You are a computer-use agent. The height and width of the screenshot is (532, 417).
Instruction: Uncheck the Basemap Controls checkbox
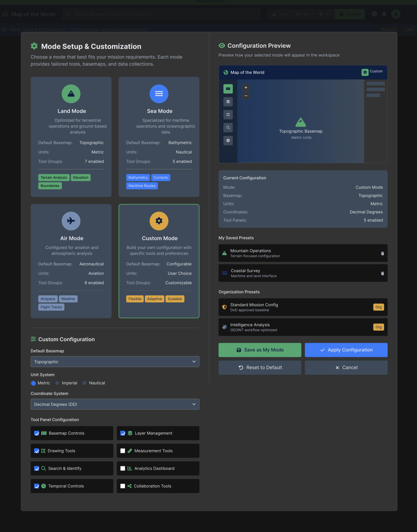(x=37, y=433)
